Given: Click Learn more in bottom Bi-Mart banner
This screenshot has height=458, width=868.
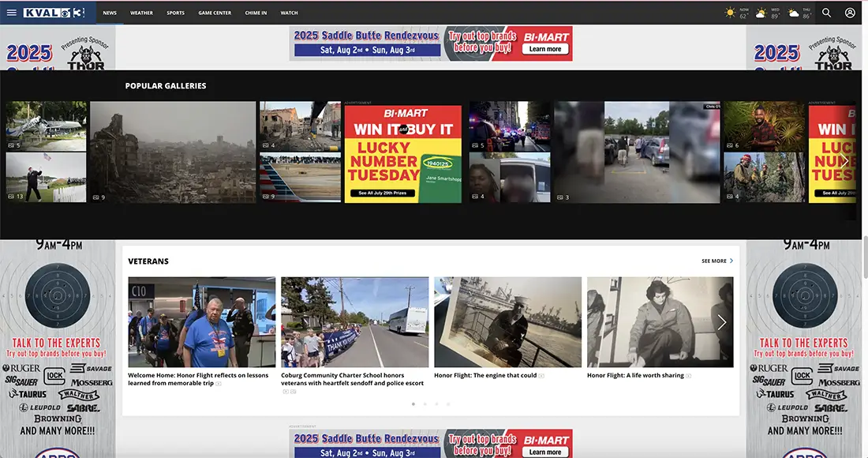Looking at the screenshot, I should pos(544,452).
